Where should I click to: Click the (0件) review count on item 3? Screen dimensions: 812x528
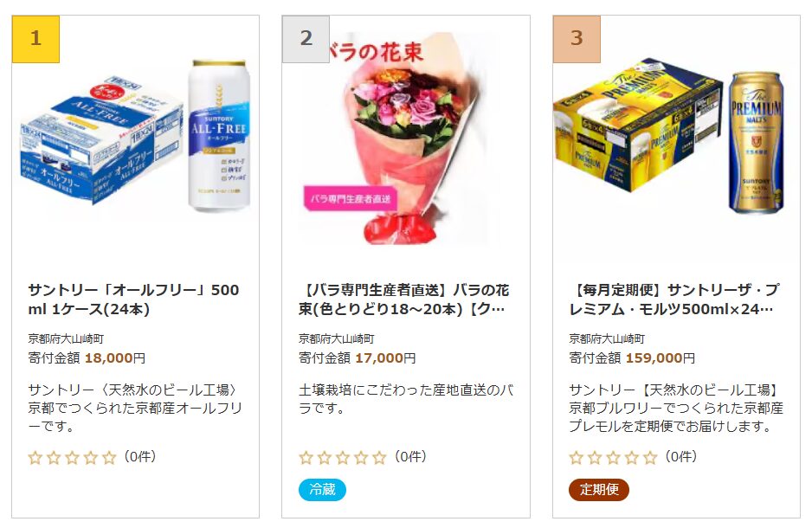[680, 456]
